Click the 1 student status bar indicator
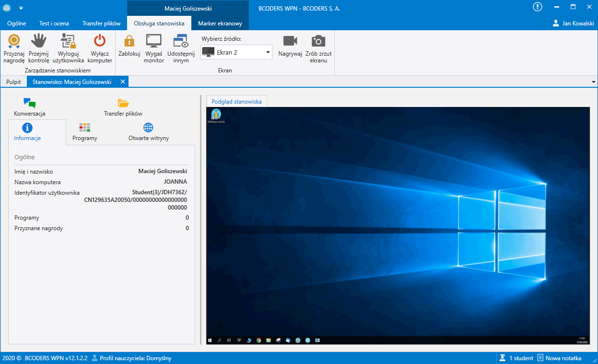This screenshot has height=364, width=598. click(516, 358)
